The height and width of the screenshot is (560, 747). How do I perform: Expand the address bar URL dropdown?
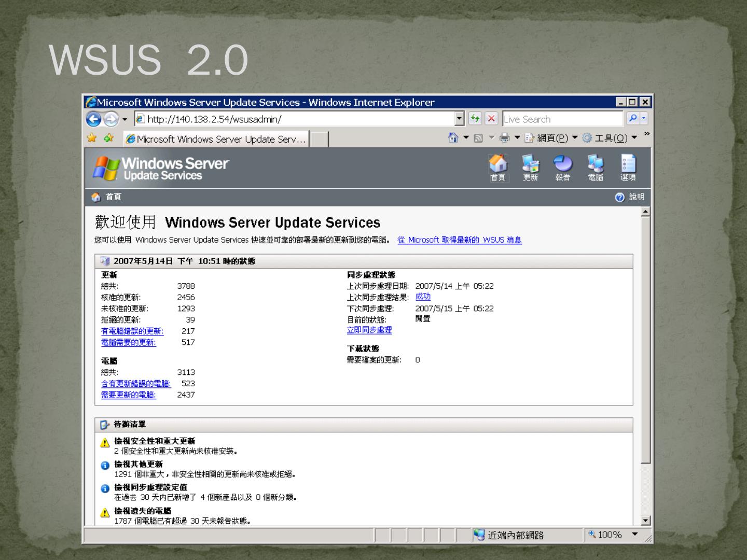pos(459,119)
